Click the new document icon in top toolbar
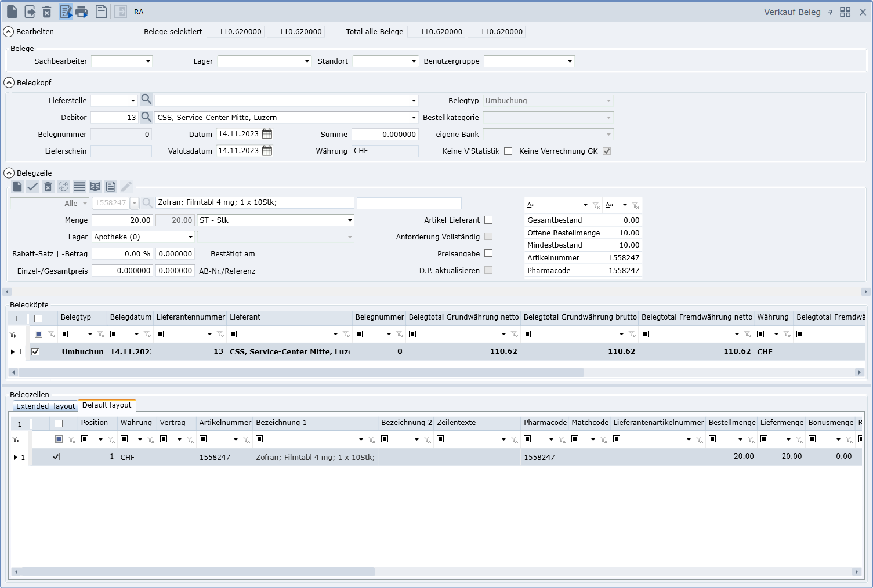The width and height of the screenshot is (873, 588). click(12, 12)
